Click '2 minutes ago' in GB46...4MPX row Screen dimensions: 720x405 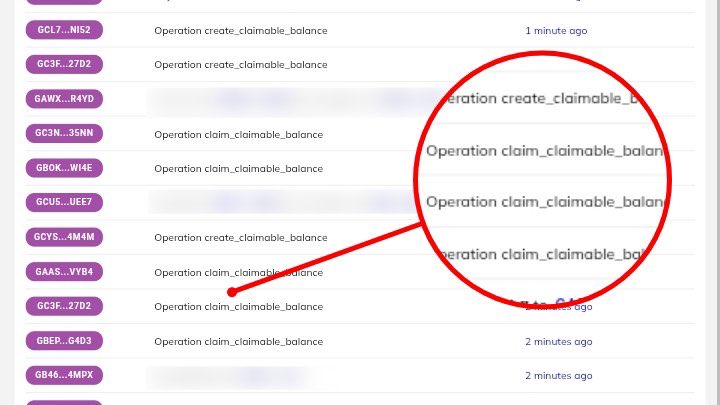pos(559,376)
